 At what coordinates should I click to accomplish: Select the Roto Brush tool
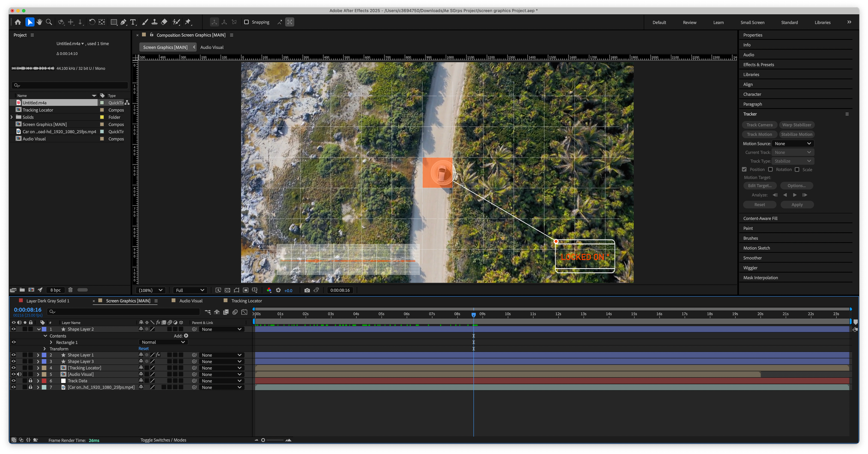click(176, 22)
